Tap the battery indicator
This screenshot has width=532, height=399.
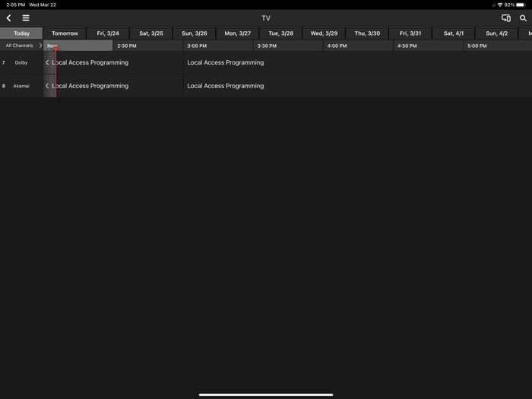pyautogui.click(x=521, y=5)
